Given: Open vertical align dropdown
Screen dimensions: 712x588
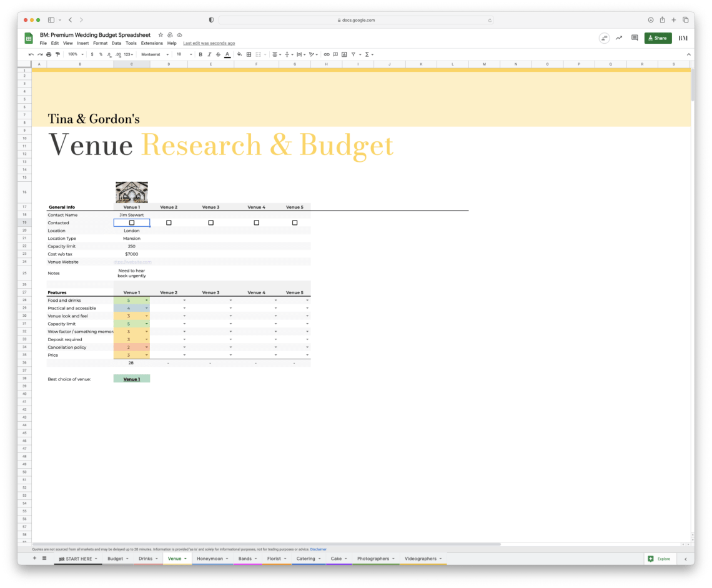Looking at the screenshot, I should [289, 54].
